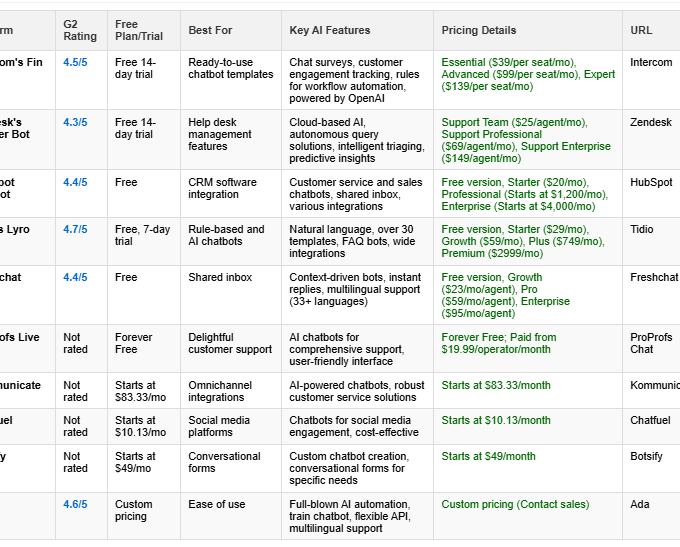Select the Botsify URL cell

pos(647,457)
